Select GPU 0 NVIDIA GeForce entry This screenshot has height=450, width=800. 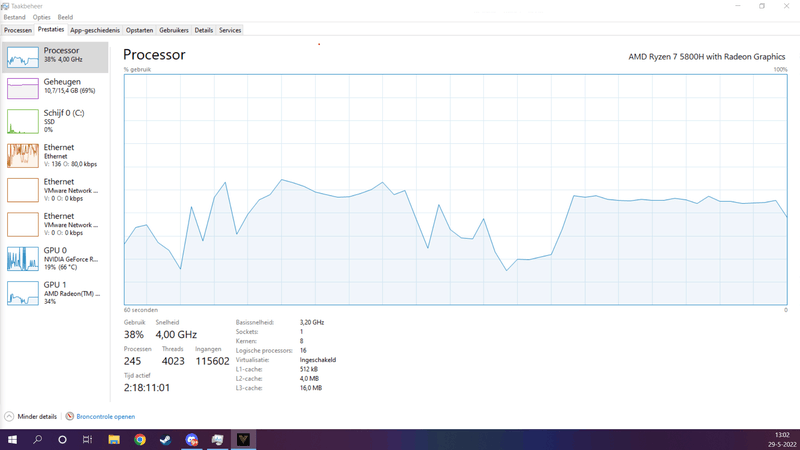[55, 259]
